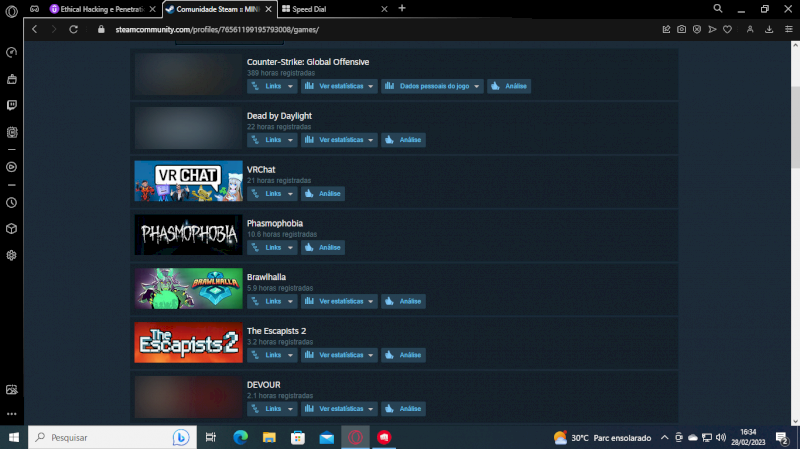
Task: Click the share page icon in address bar
Action: point(666,30)
